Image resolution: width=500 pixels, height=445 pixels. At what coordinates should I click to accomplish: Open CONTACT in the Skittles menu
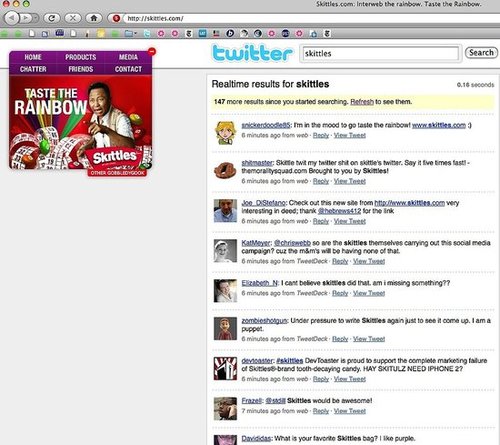(128, 69)
